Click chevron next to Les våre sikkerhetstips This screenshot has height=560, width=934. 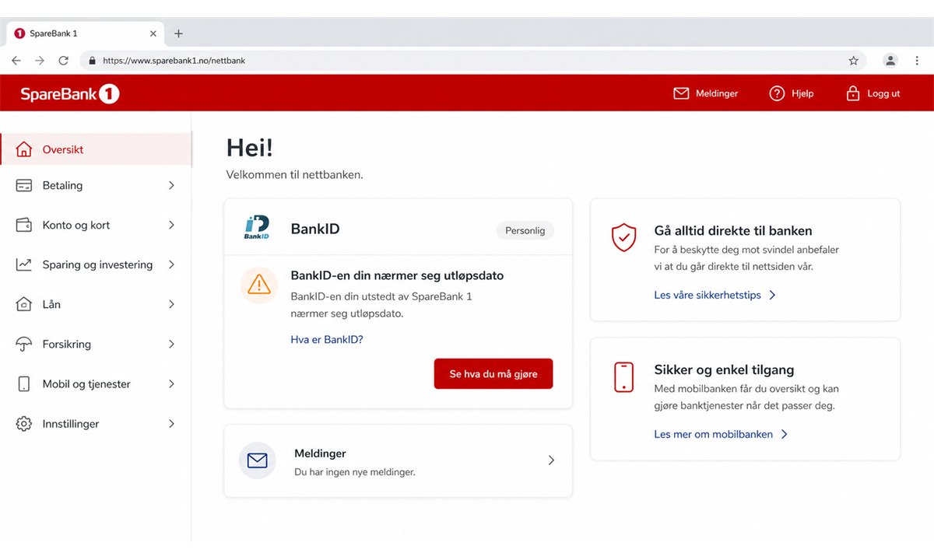[x=772, y=296]
